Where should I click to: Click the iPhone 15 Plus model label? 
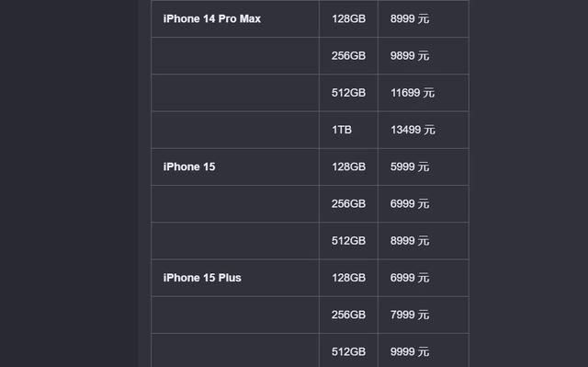202,278
